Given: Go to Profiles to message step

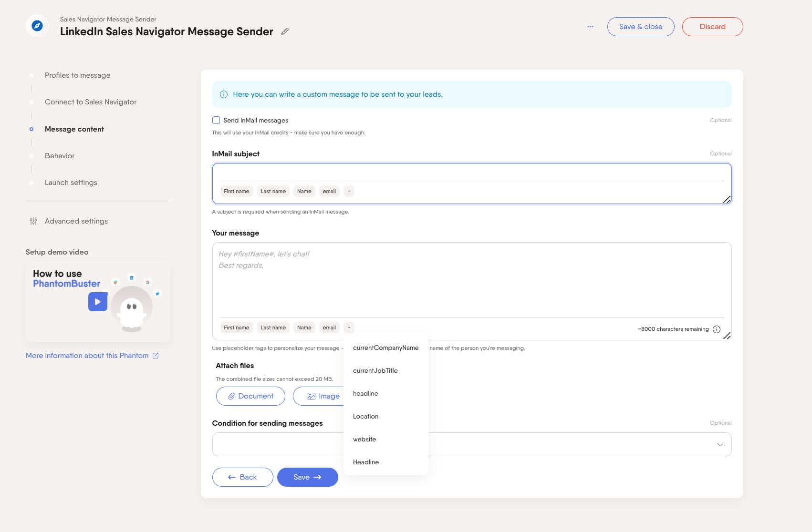Looking at the screenshot, I should point(78,75).
